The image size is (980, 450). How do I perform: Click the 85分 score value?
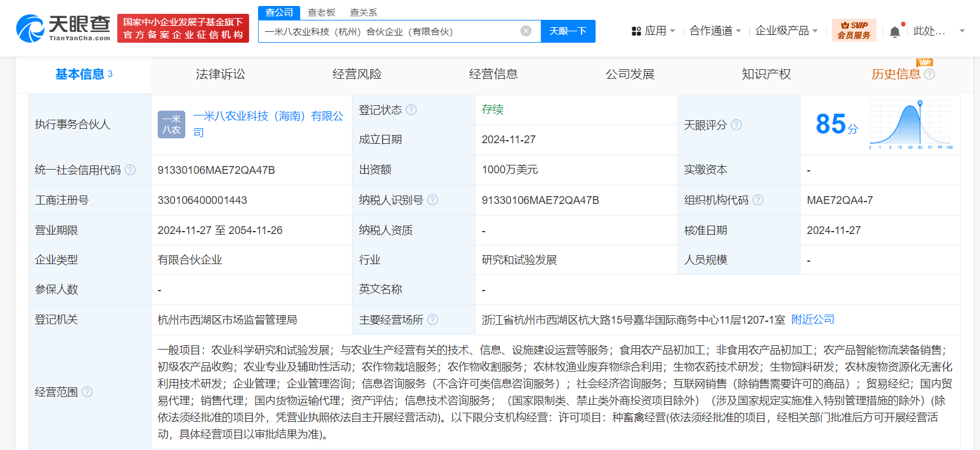tap(837, 125)
